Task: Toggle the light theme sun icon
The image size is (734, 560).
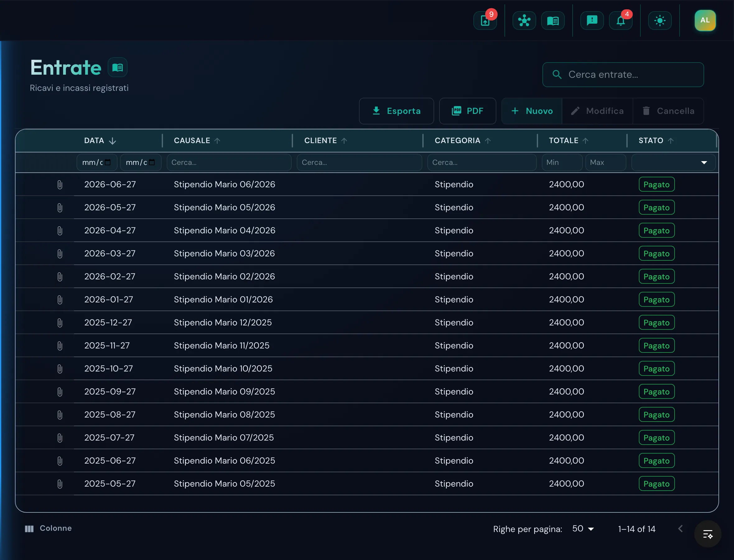Action: pyautogui.click(x=660, y=21)
